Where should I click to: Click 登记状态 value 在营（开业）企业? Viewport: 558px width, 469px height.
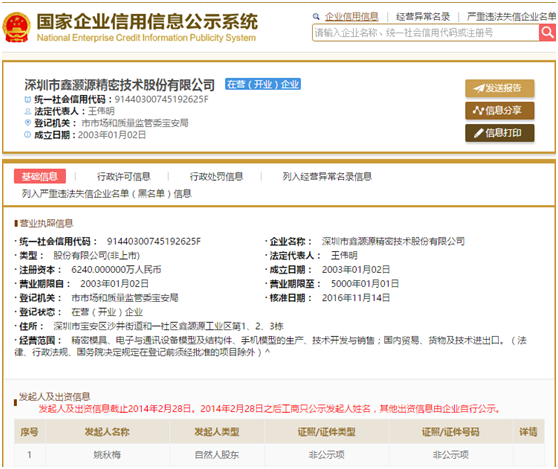107,312
